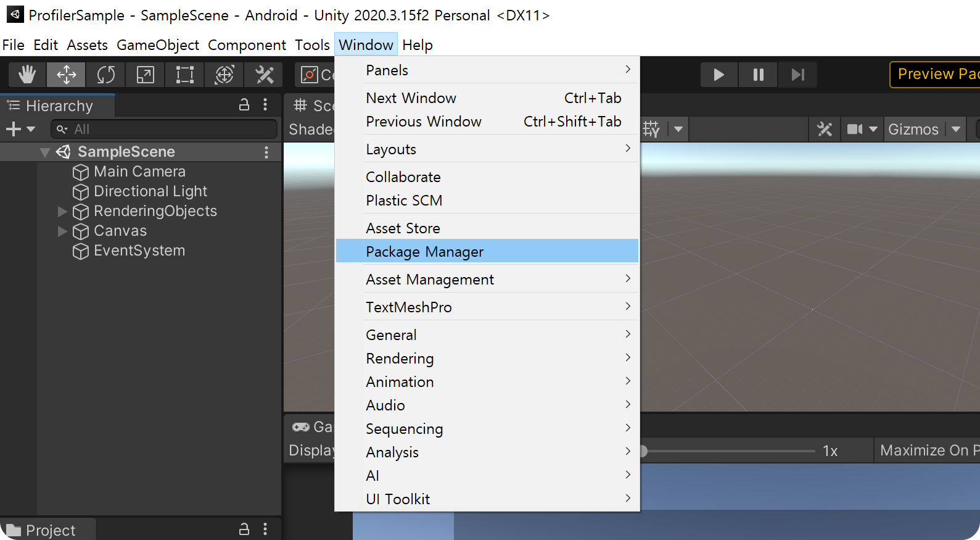Click the RenderingObjects cube icon
This screenshot has width=980, height=540.
point(81,212)
